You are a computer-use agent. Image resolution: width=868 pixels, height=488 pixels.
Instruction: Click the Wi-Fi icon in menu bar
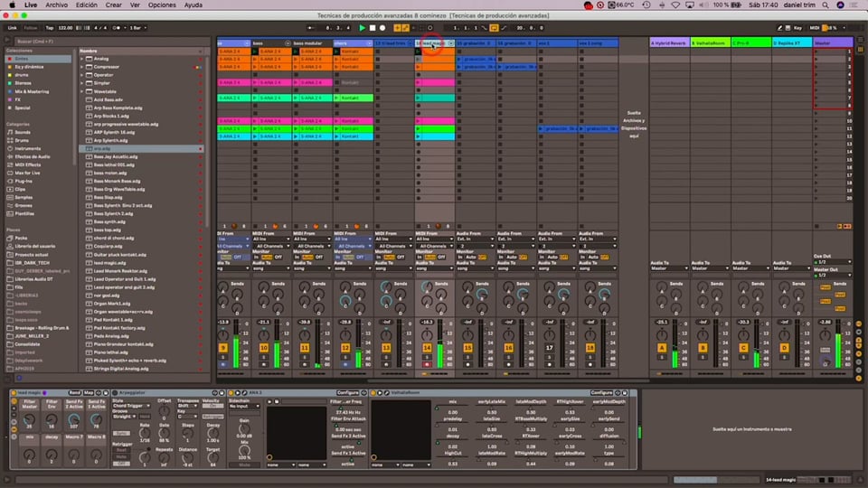click(x=675, y=5)
